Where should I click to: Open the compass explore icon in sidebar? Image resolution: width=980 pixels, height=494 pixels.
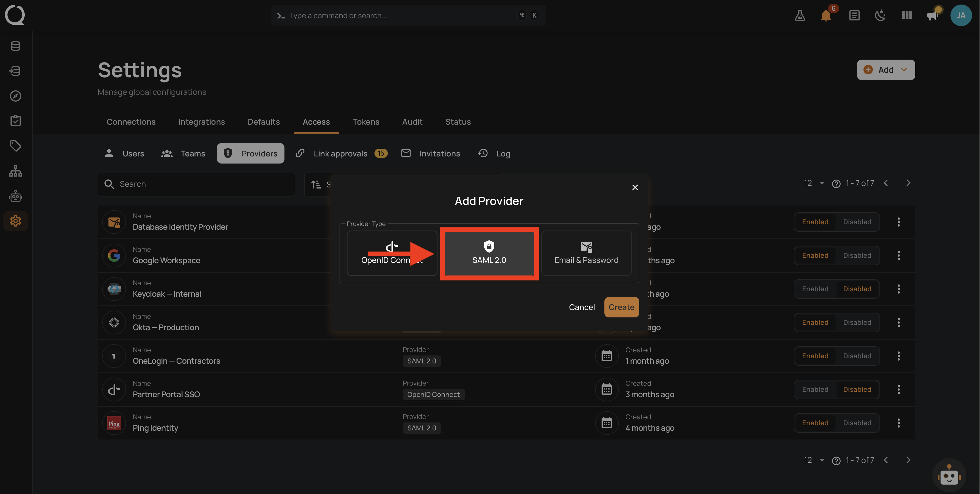click(x=16, y=96)
